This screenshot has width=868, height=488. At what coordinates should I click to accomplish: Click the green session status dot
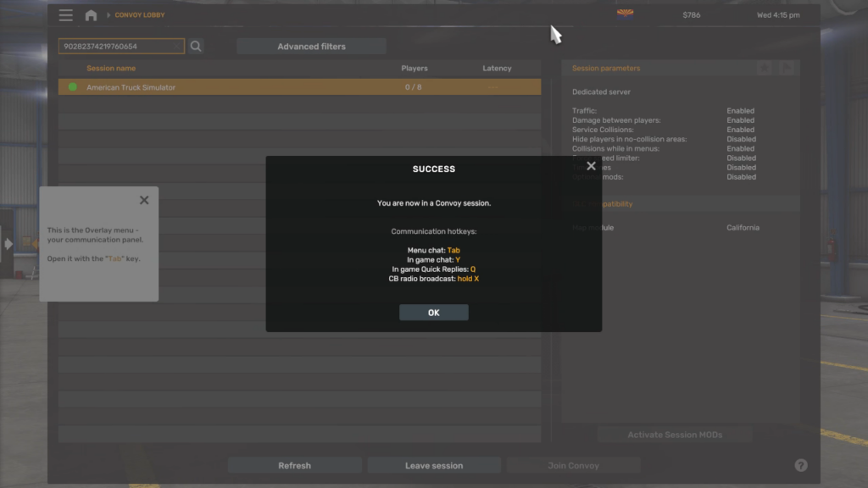point(72,87)
